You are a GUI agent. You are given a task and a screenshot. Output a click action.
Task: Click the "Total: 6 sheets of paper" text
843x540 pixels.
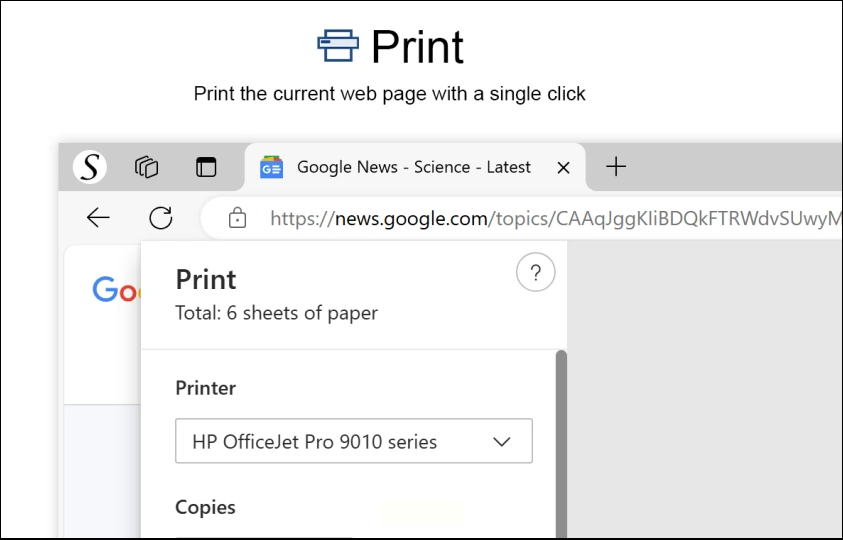277,313
